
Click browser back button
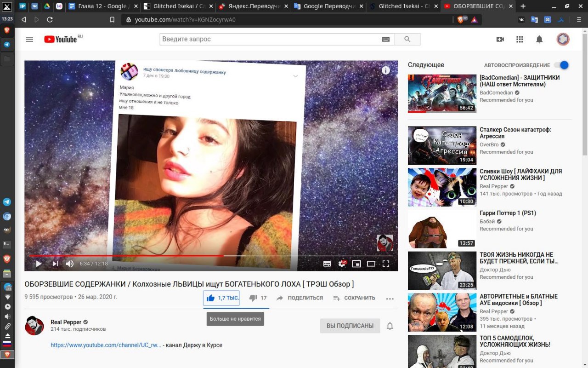coord(24,20)
